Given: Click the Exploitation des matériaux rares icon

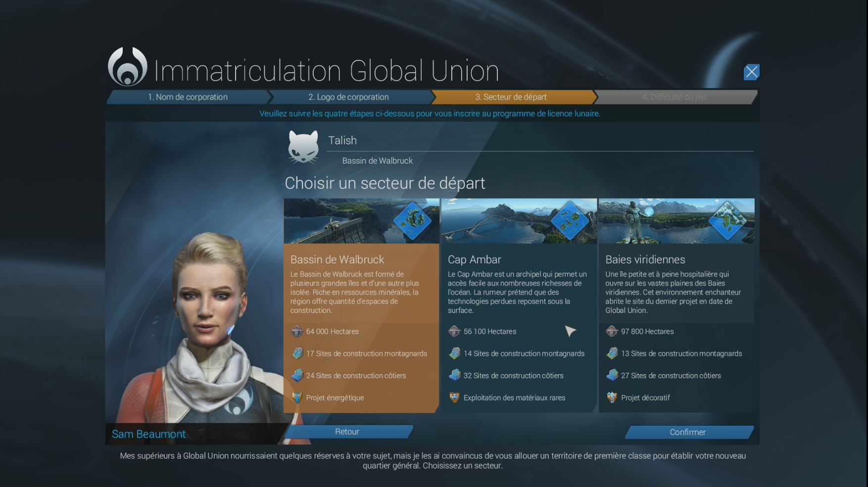Looking at the screenshot, I should [454, 398].
